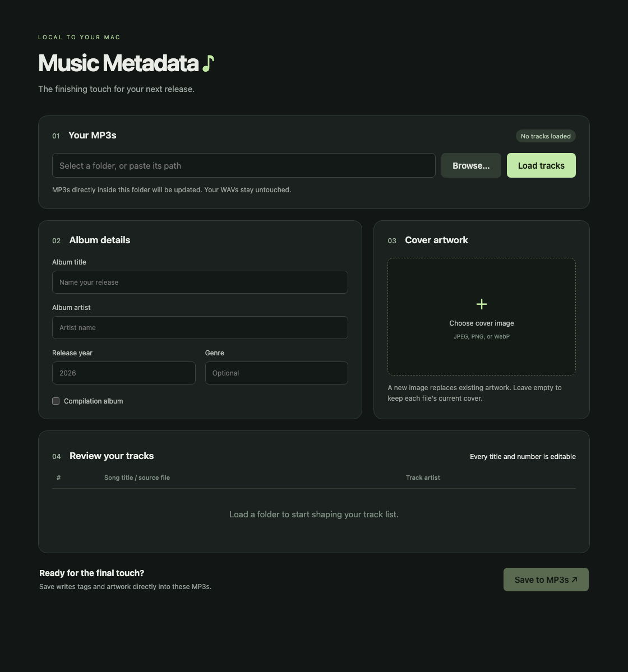Click the green music note icon
The image size is (628, 672).
209,63
